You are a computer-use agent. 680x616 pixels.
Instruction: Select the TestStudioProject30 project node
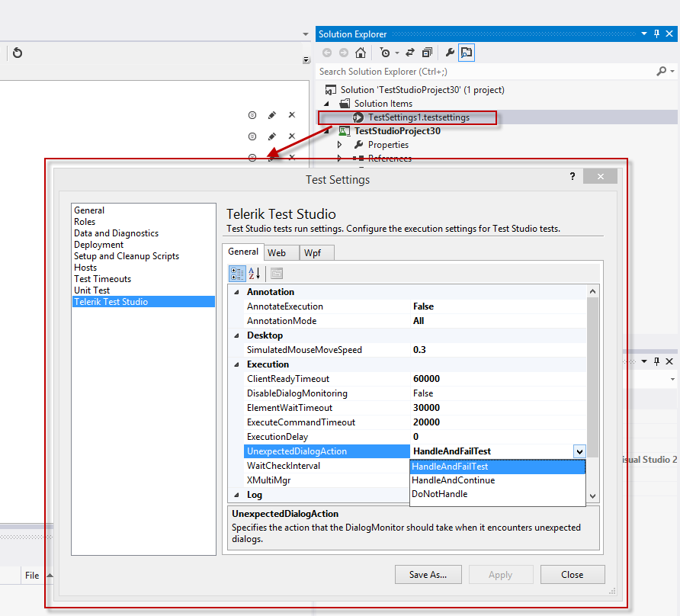tap(397, 131)
